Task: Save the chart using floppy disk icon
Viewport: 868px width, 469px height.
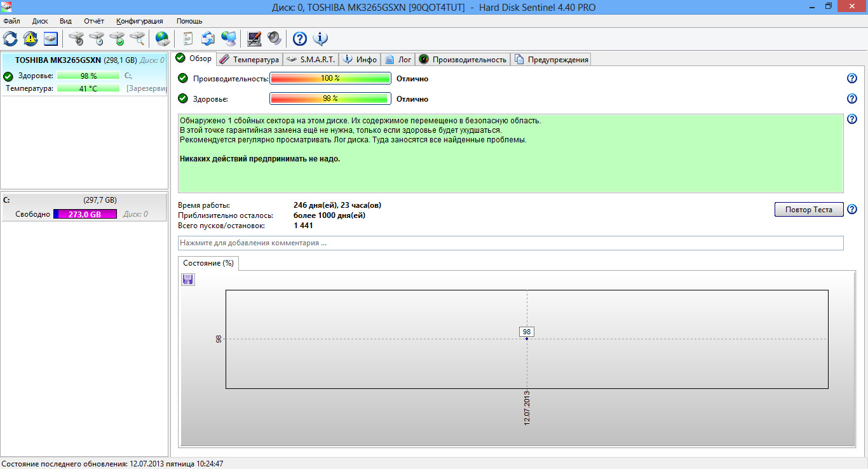Action: tap(188, 280)
